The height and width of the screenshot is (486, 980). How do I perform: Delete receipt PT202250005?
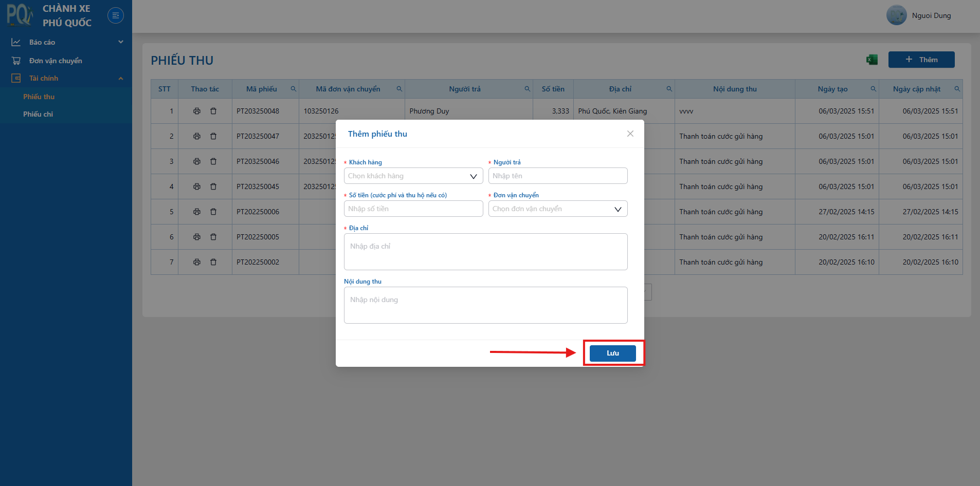[213, 237]
